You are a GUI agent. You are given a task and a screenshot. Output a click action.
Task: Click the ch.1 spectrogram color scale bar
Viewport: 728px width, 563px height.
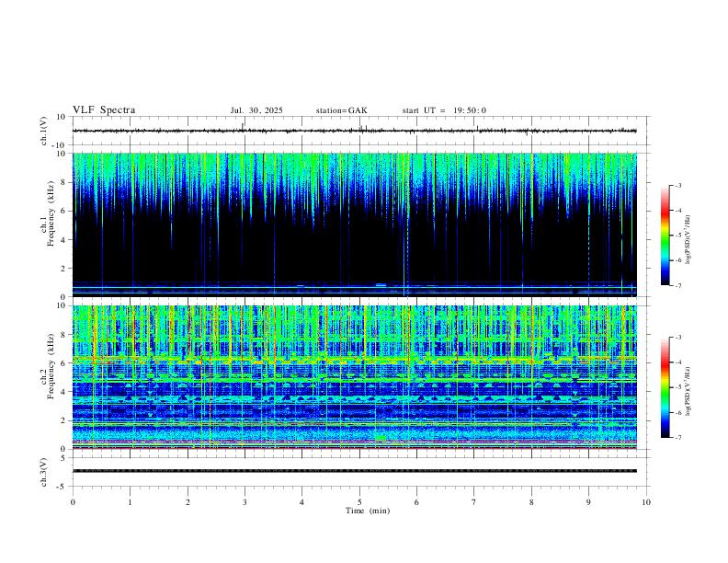(x=665, y=236)
